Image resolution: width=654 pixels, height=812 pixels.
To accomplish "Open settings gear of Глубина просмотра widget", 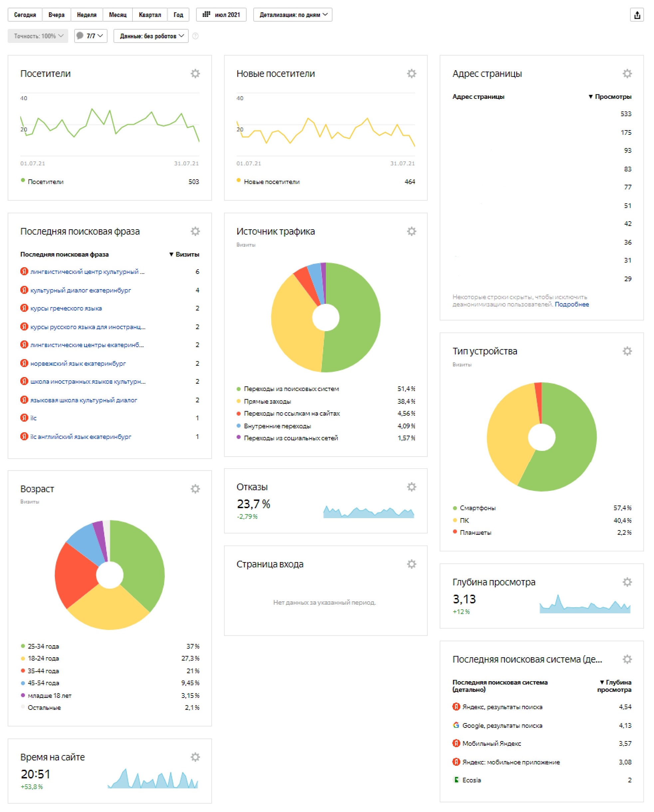I will [x=627, y=582].
